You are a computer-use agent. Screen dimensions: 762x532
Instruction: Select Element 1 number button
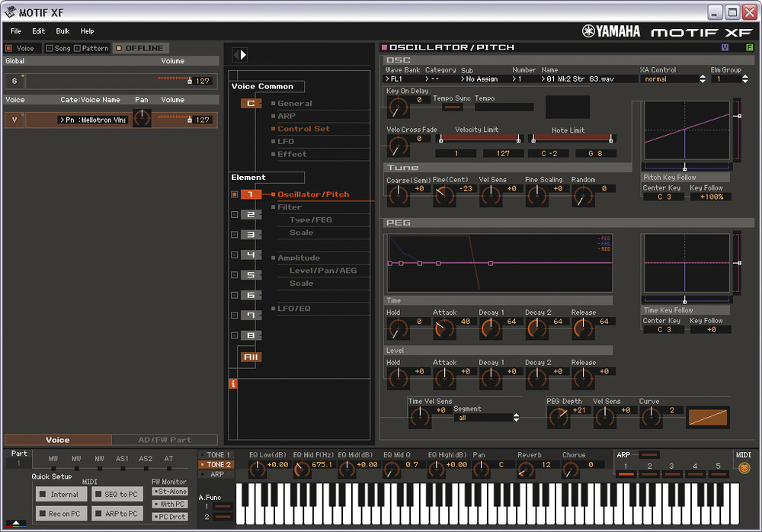click(x=251, y=194)
